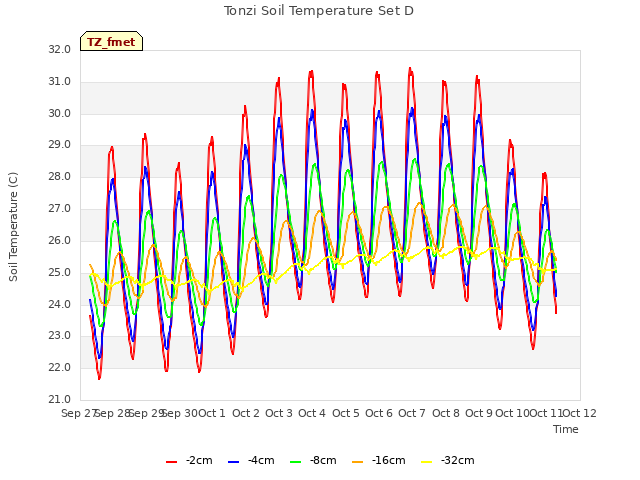The height and width of the screenshot is (480, 640).
Task: Click the 29.0 y-axis tick label
Action: pyautogui.click(x=60, y=145)
